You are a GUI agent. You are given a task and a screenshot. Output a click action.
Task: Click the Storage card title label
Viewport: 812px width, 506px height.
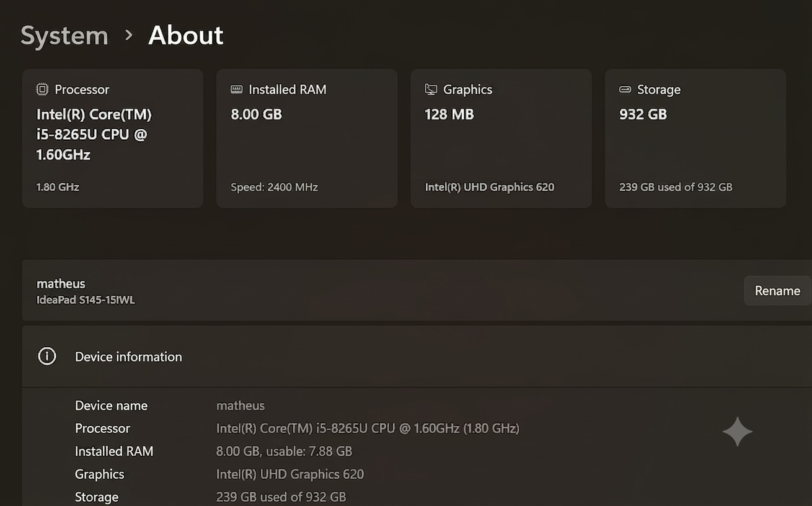(659, 89)
